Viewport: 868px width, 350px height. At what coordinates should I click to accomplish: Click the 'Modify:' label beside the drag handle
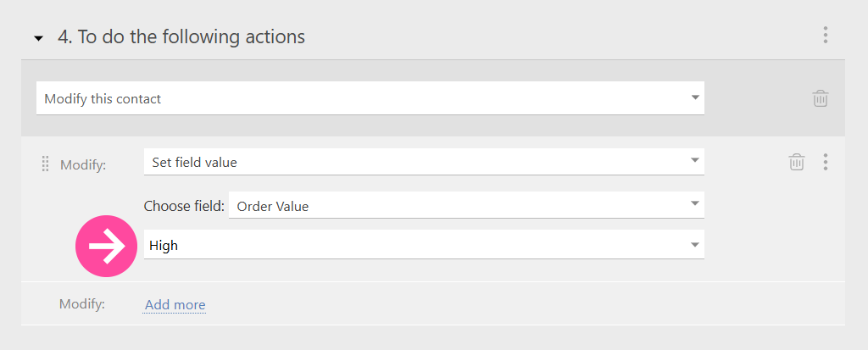[83, 164]
